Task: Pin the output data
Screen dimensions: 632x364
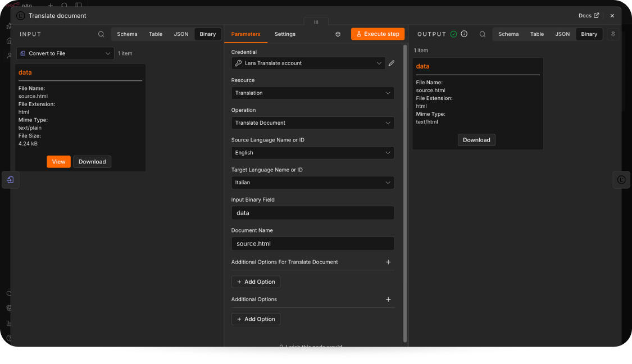Action: point(613,34)
